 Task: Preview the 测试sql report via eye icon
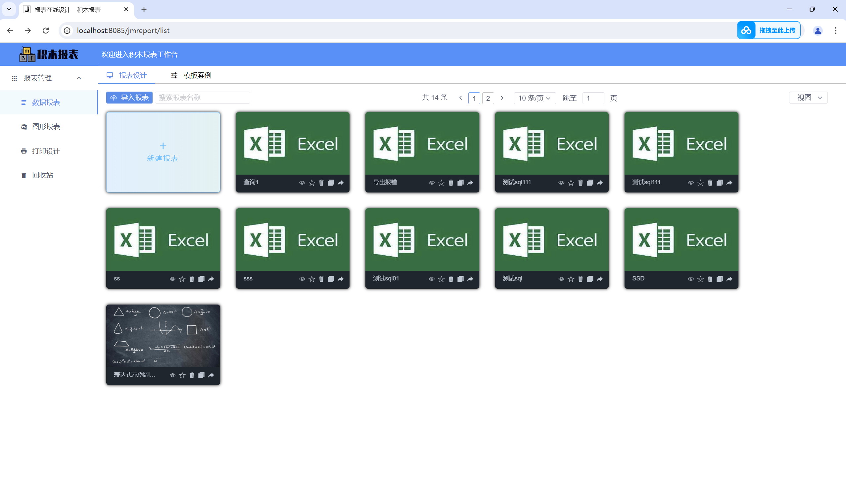(x=561, y=279)
